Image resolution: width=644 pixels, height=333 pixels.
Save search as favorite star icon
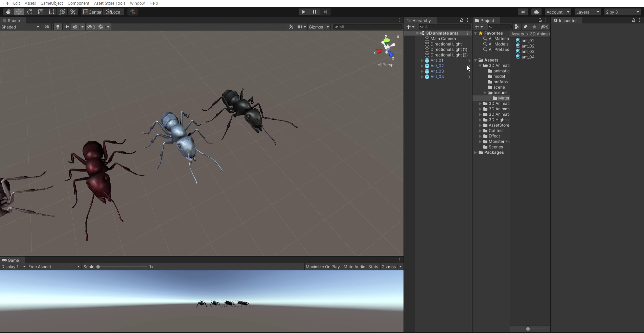tap(534, 27)
